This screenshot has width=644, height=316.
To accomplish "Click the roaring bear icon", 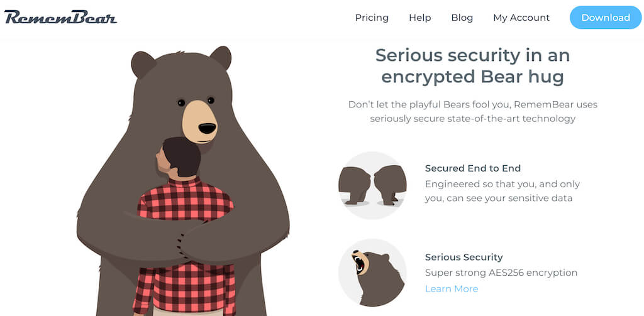I will (372, 273).
